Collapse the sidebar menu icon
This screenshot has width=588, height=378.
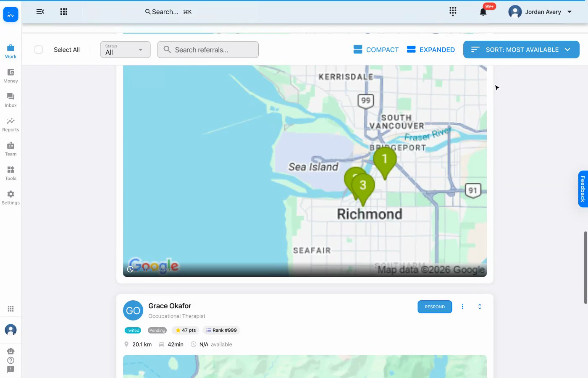coord(40,12)
